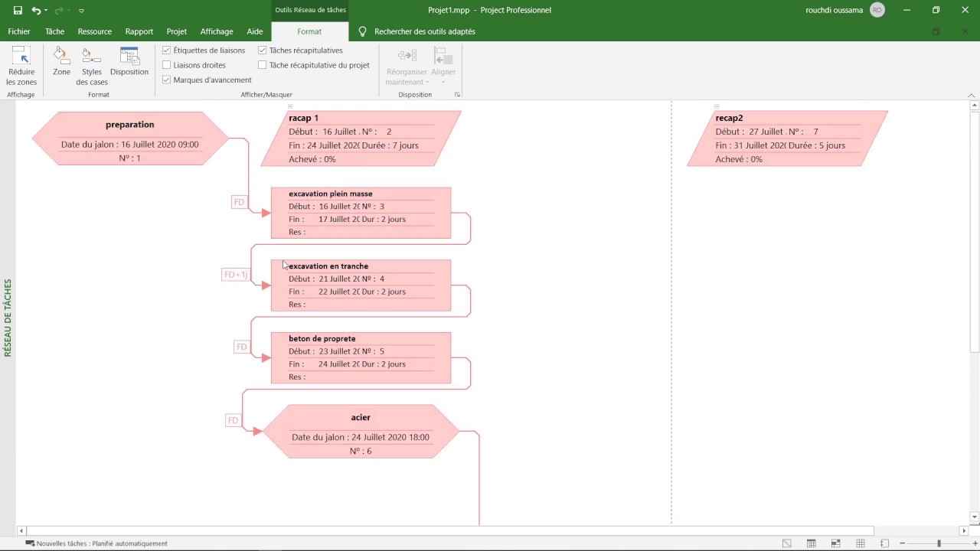Collapse the racap 1 summary node
980x551 pixels.
pos(290,106)
